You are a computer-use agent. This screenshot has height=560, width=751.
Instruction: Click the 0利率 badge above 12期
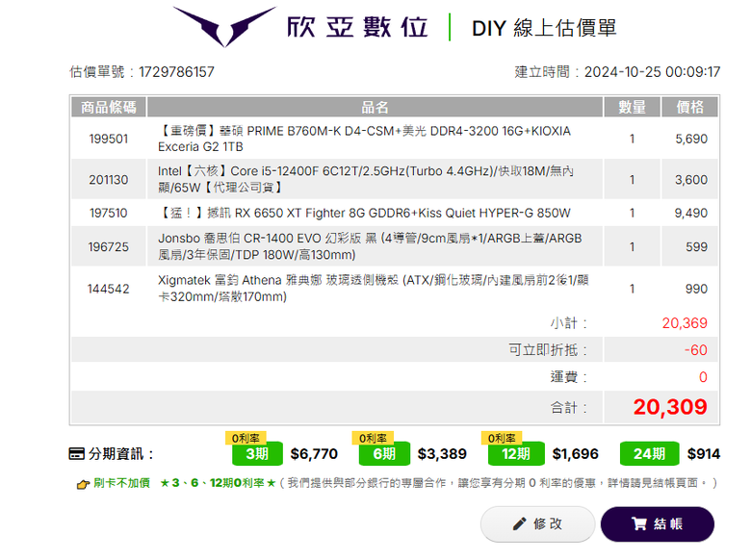pos(502,438)
